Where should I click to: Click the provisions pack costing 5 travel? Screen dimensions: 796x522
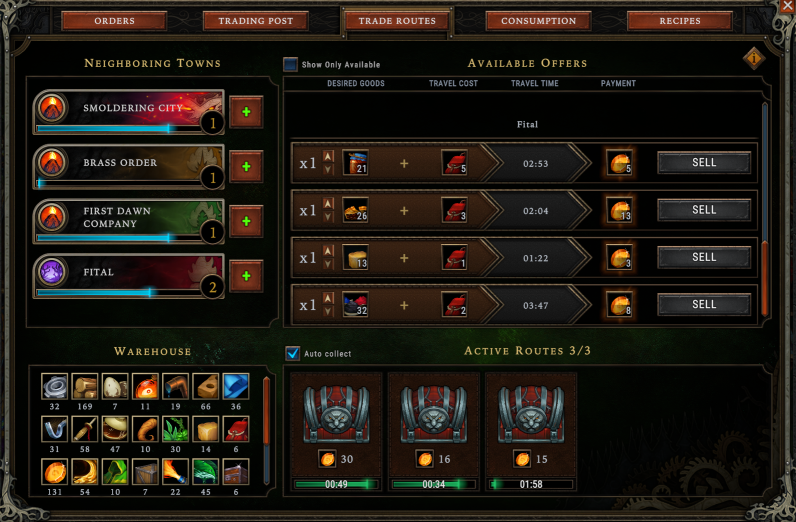(454, 163)
